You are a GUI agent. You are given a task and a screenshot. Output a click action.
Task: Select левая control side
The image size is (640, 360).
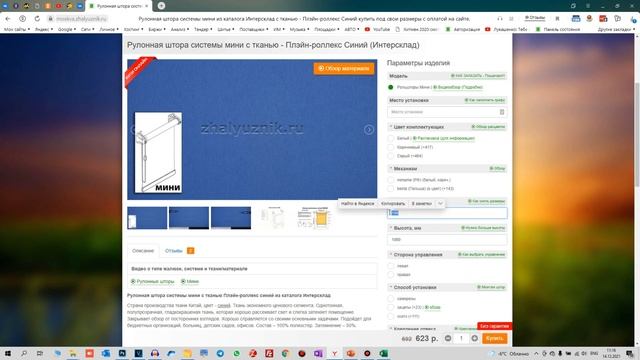[391, 266]
